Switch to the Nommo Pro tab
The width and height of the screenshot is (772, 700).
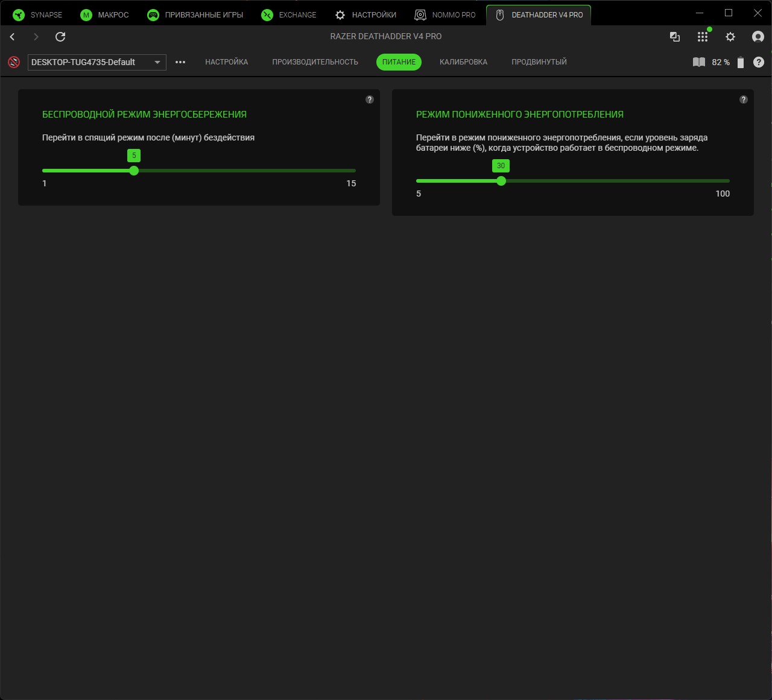tap(445, 15)
